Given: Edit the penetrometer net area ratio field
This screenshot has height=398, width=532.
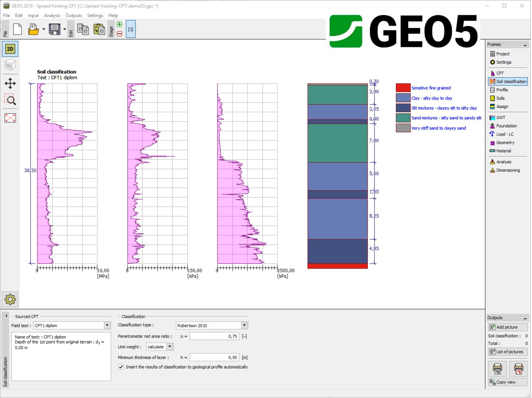Looking at the screenshot, I should (x=214, y=336).
